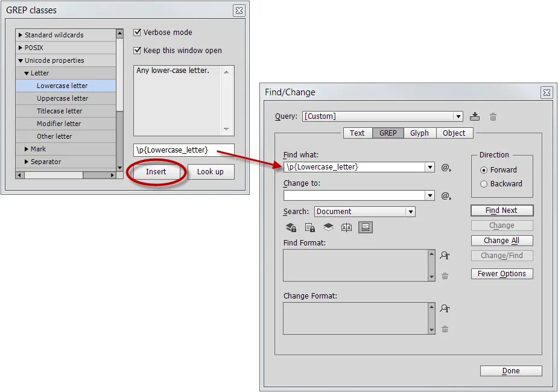This screenshot has width=558, height=392.
Task: Select Other letter in the tree
Action: tap(66, 136)
